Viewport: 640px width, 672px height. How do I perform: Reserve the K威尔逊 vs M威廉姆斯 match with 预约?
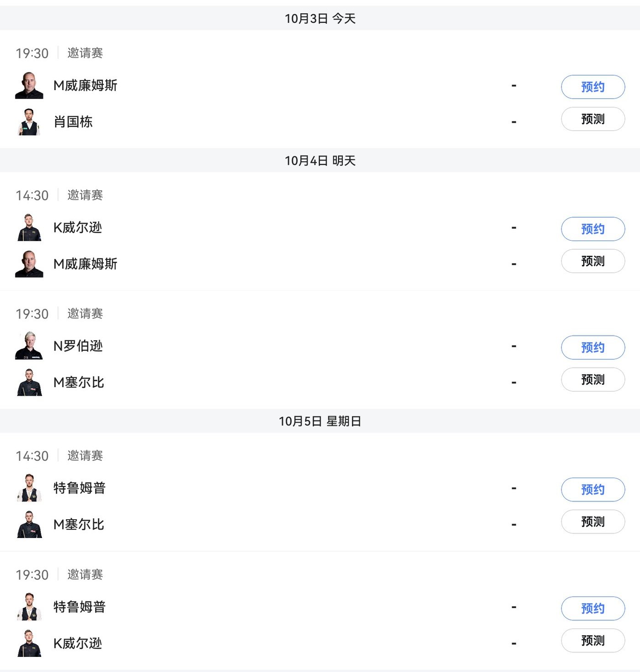[x=592, y=229]
